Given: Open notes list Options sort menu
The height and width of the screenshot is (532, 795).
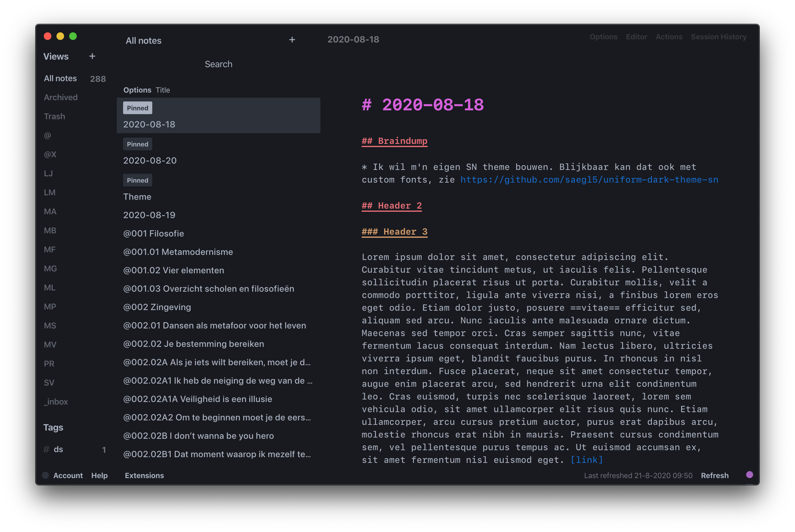Looking at the screenshot, I should [x=137, y=90].
